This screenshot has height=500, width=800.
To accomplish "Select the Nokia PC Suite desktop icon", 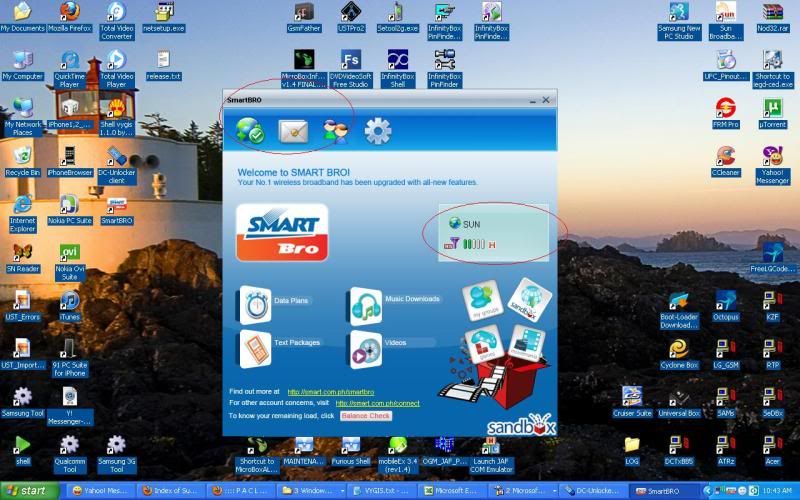I will (x=70, y=210).
